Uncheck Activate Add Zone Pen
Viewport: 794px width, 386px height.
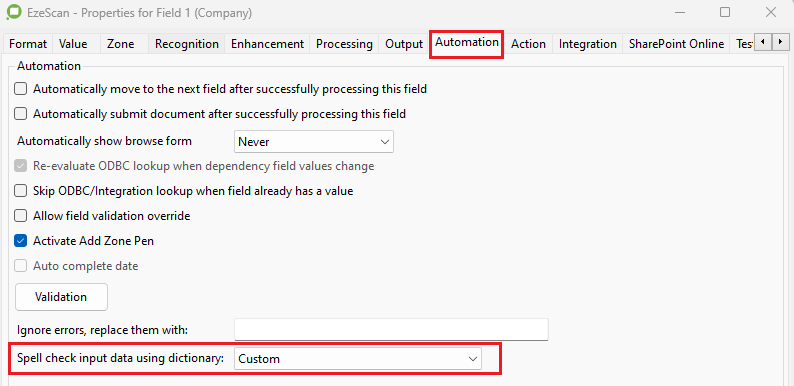click(x=20, y=241)
